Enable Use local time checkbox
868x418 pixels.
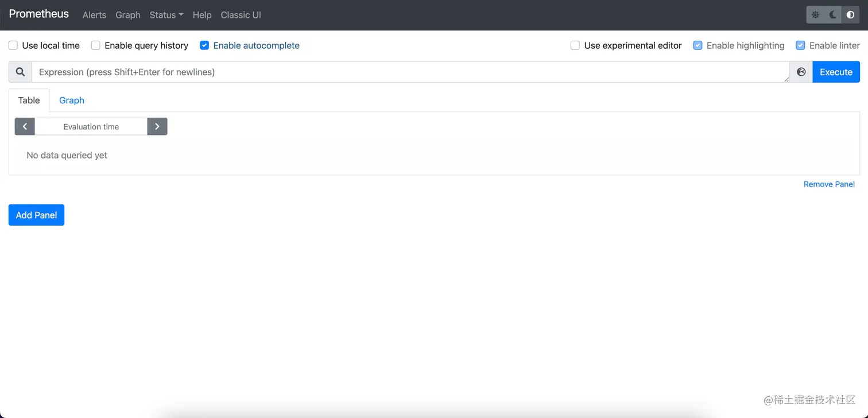tap(13, 45)
